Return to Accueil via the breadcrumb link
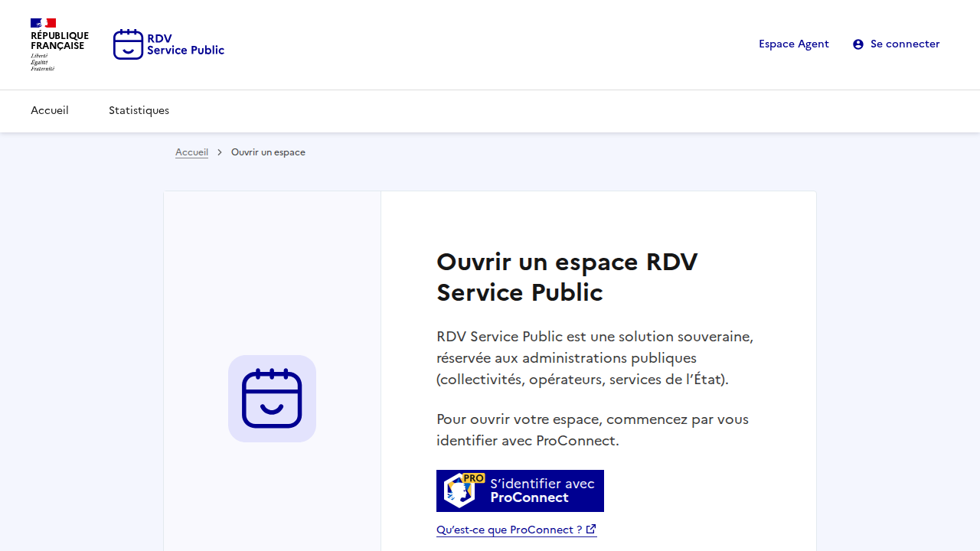The width and height of the screenshot is (980, 551). point(191,152)
